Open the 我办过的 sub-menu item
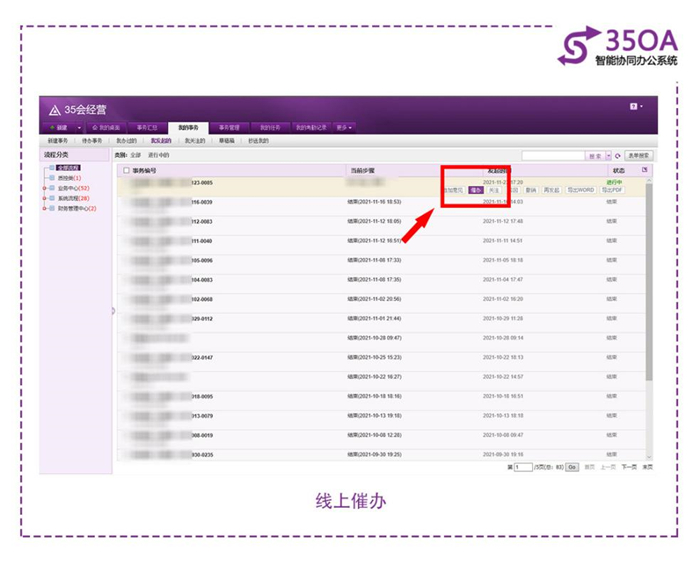 point(126,141)
